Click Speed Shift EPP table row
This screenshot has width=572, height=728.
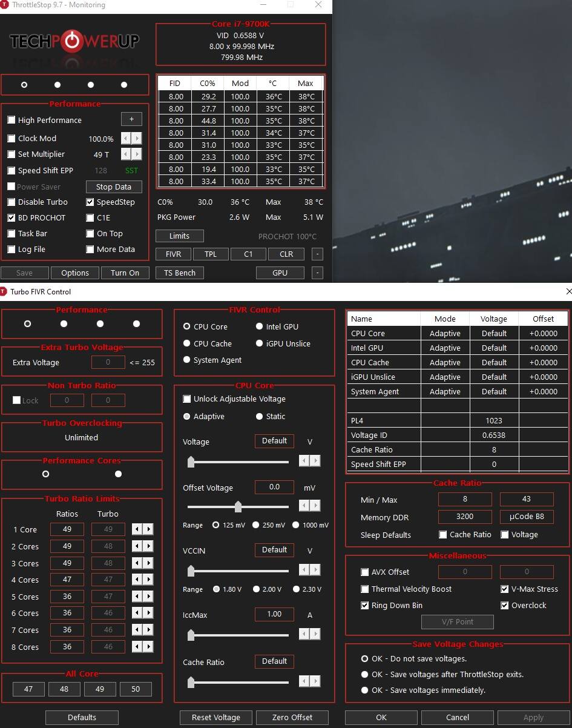[x=457, y=464]
